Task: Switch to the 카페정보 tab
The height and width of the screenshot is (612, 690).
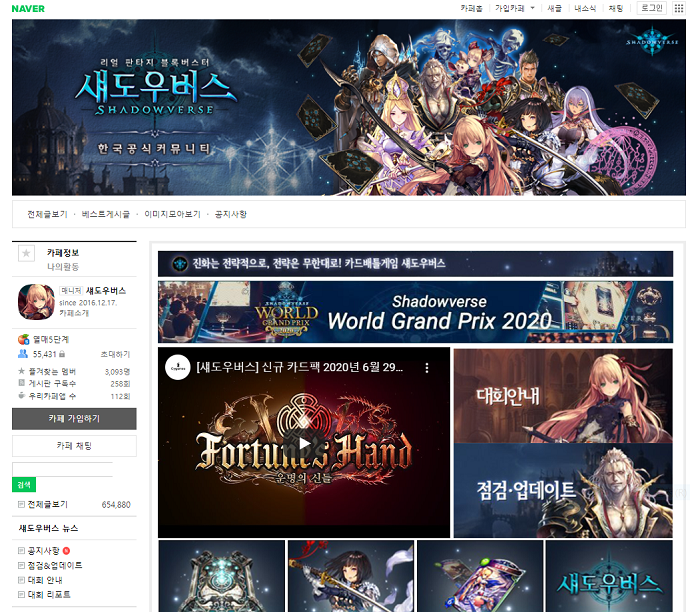Action: pos(63,253)
